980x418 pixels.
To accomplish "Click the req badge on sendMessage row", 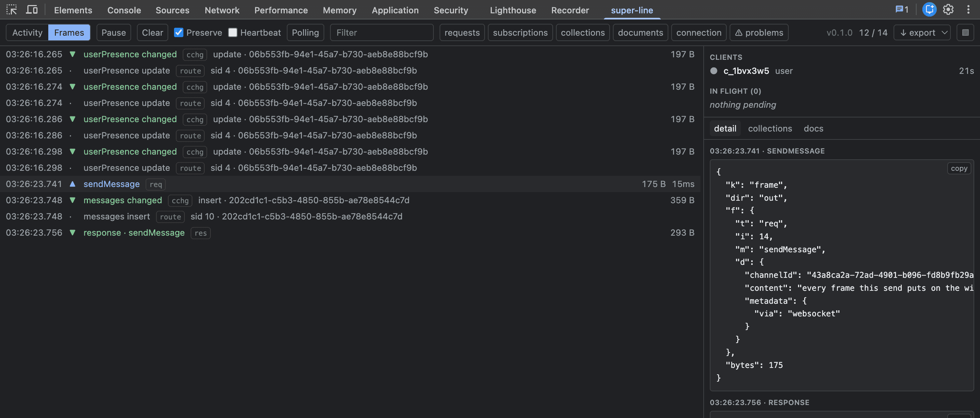I will coord(156,184).
